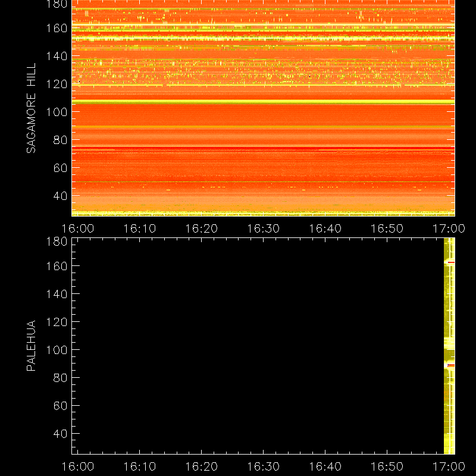Viewport: 476px width, 476px height.
Task: Click the 16:10 time label under Palehua plot
Action: coord(140,466)
